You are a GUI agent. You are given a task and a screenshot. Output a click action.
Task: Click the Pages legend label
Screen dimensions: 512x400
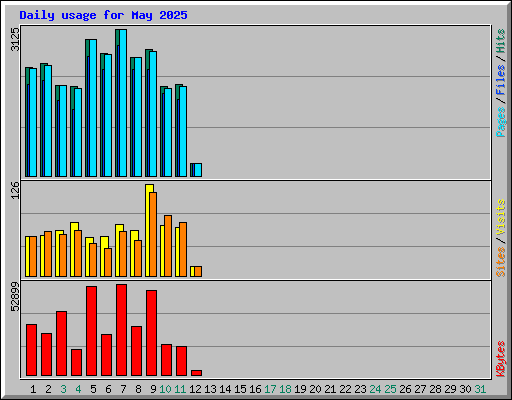coord(501,122)
